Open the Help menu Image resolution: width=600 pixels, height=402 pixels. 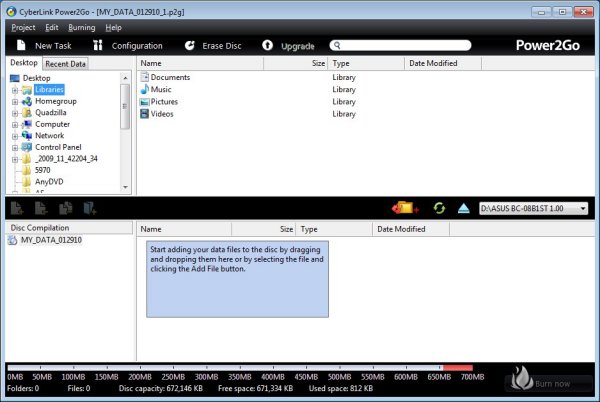tap(114, 28)
